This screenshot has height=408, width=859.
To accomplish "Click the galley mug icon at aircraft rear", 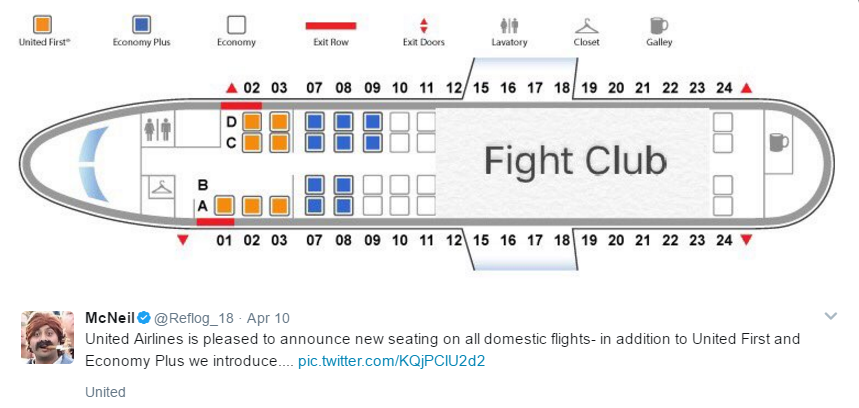I will pyautogui.click(x=778, y=142).
